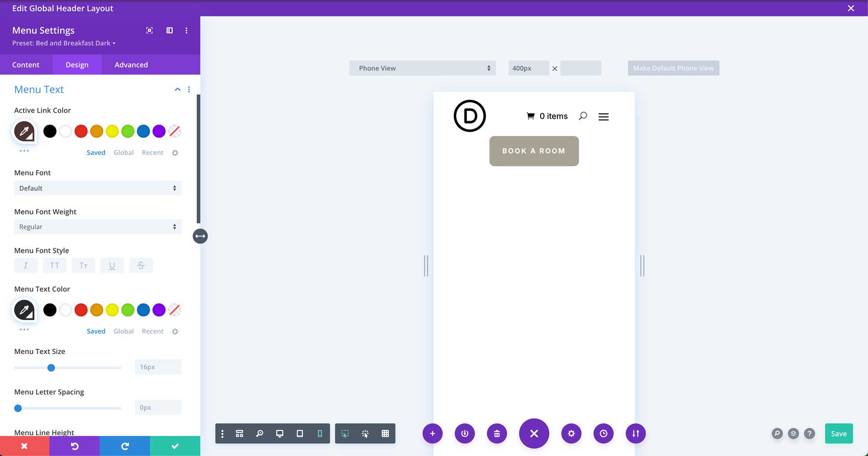
Task: Open the Layers view icon near Save
Action: (793, 434)
